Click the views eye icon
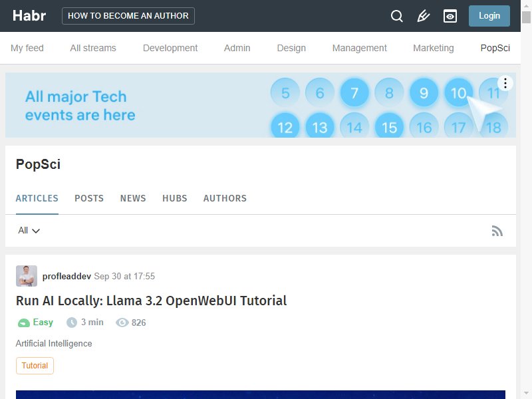 pos(122,323)
